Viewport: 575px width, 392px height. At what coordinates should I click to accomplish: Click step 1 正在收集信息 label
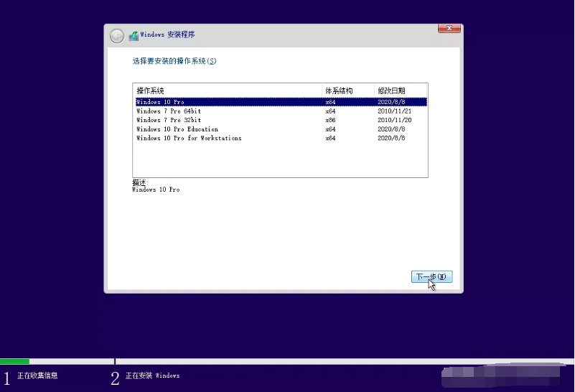37,375
